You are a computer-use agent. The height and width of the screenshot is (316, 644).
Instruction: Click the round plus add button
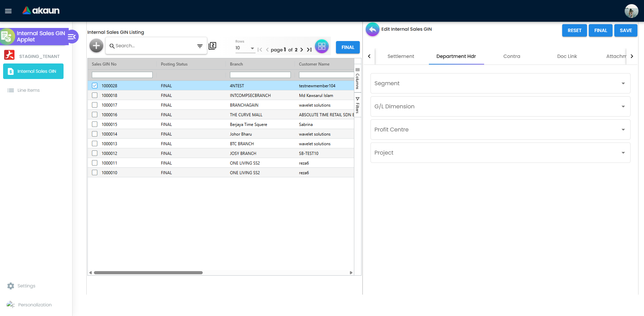click(96, 46)
